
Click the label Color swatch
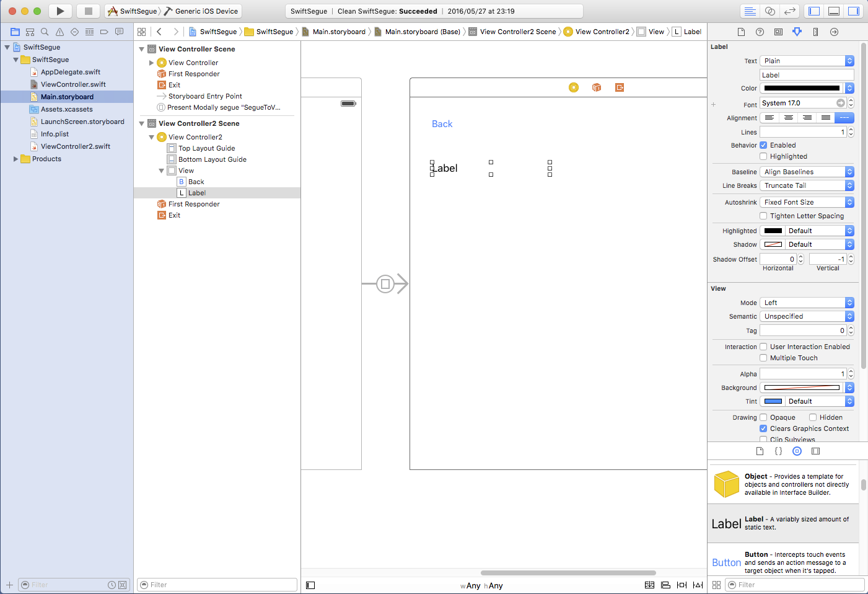point(802,88)
